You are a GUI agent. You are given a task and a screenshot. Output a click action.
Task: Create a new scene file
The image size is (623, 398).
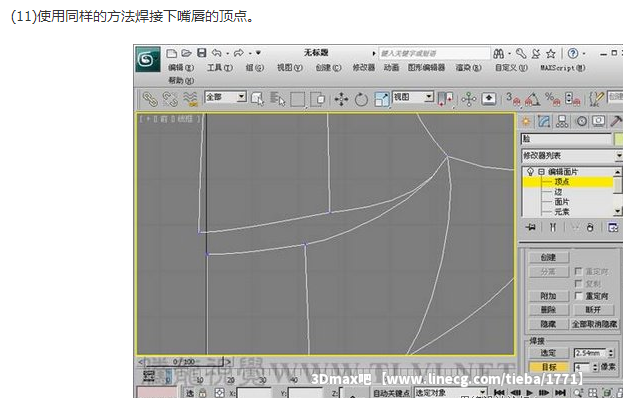(172, 53)
